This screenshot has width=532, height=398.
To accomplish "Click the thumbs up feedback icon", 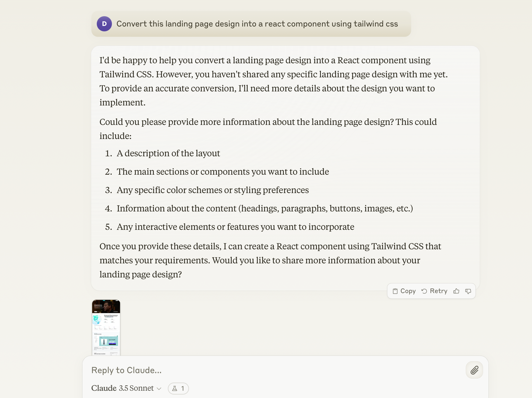I will (x=456, y=291).
